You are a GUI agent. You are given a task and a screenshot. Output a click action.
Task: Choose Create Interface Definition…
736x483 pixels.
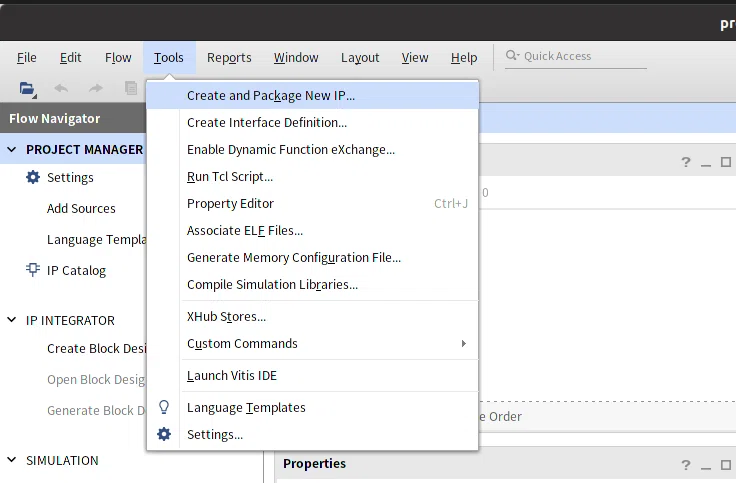pyautogui.click(x=313, y=123)
